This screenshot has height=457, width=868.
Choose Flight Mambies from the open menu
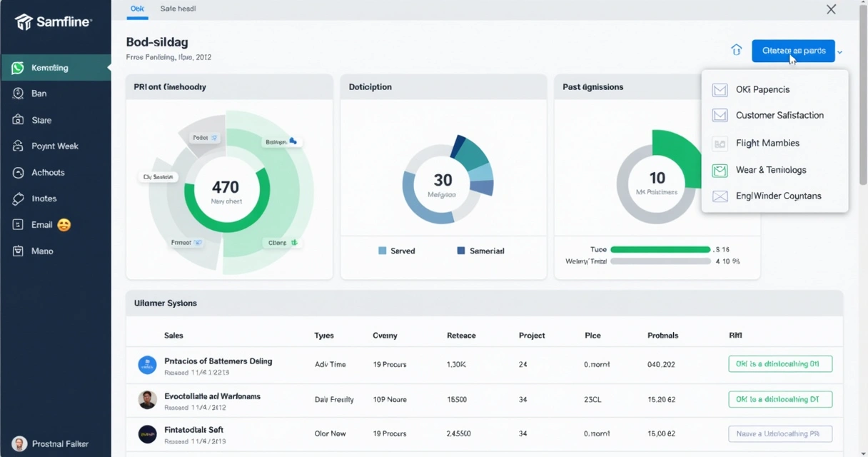(769, 143)
